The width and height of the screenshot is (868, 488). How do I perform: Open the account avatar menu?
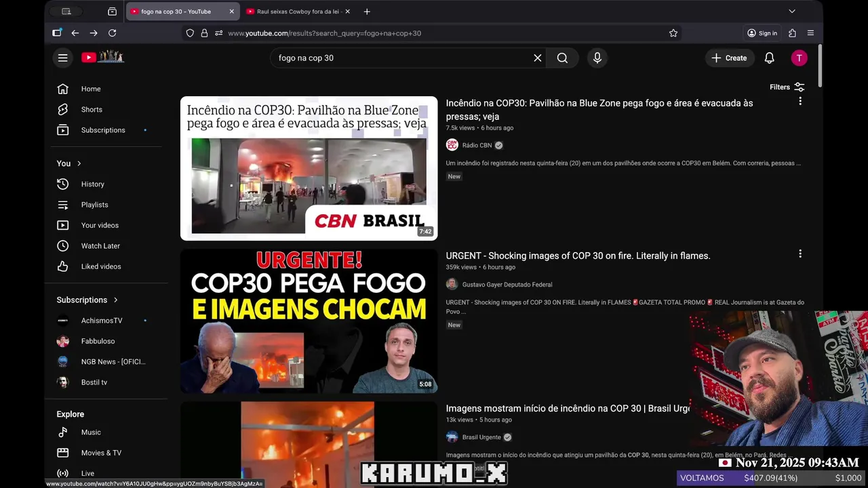[799, 58]
